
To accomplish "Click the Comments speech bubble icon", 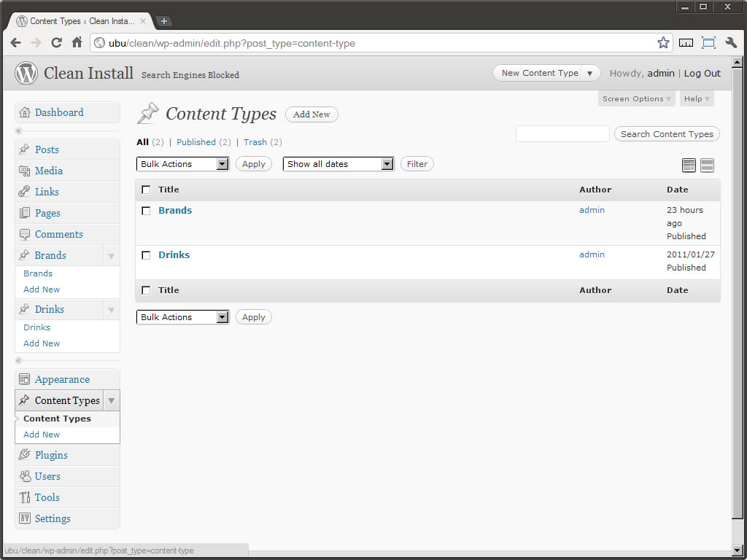I will (24, 234).
